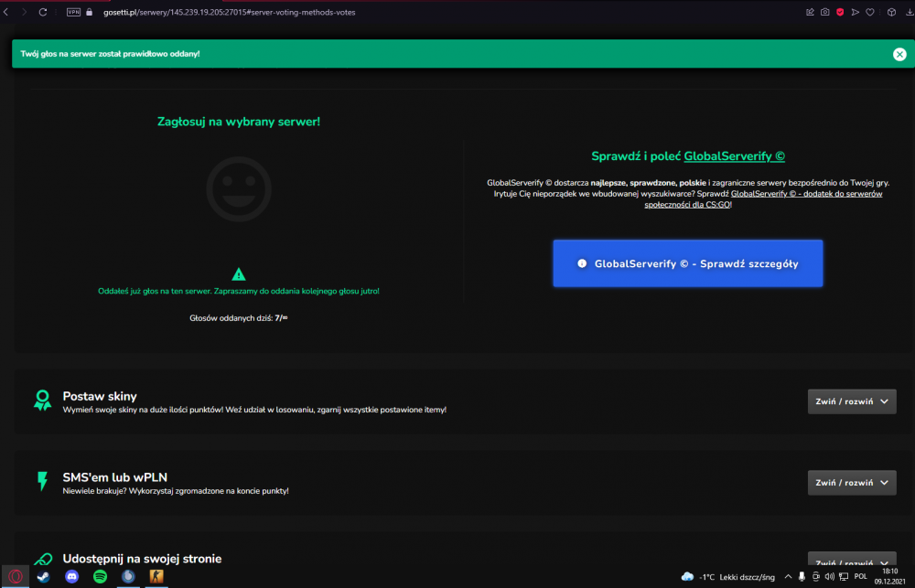The image size is (915, 588).
Task: Click the Postaw skiny heading
Action: (x=100, y=396)
